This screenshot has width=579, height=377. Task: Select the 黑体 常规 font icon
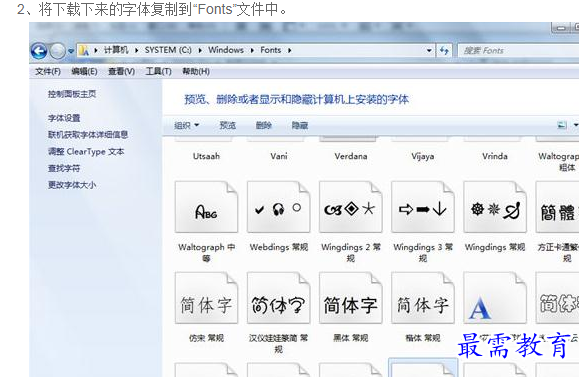tap(350, 298)
